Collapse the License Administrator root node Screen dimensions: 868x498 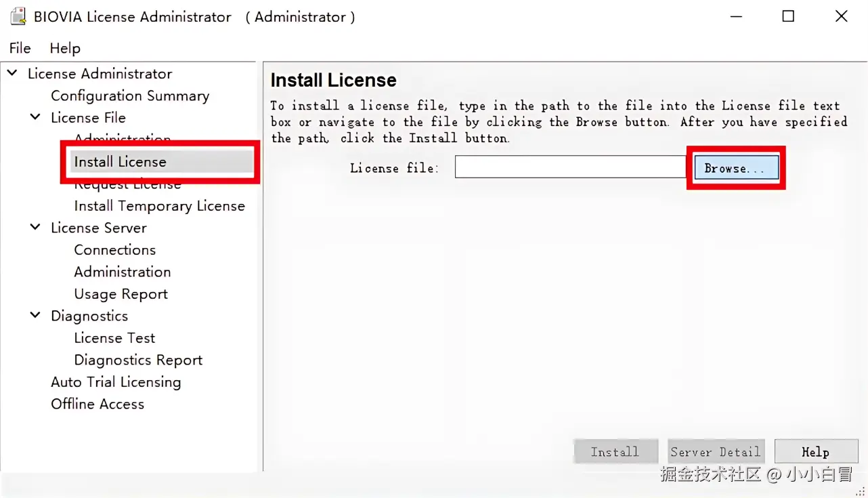pyautogui.click(x=12, y=72)
